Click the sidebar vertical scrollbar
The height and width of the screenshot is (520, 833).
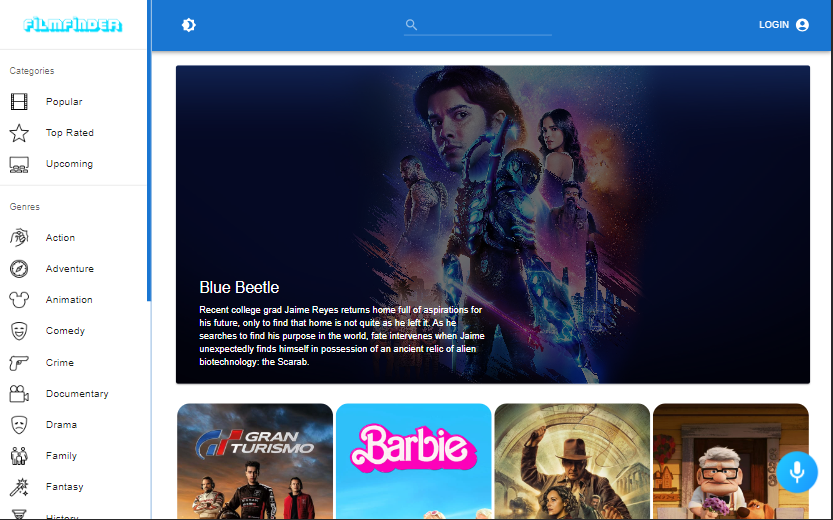(x=149, y=150)
